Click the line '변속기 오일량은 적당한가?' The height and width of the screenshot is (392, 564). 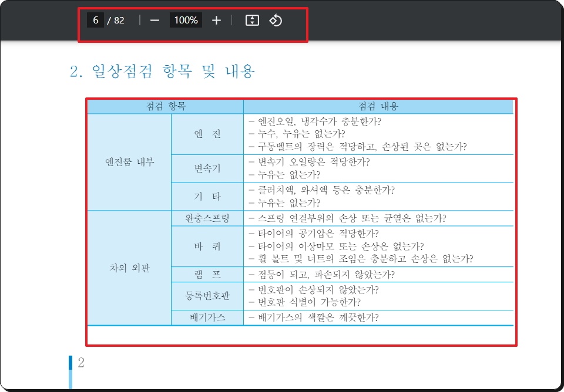point(310,162)
